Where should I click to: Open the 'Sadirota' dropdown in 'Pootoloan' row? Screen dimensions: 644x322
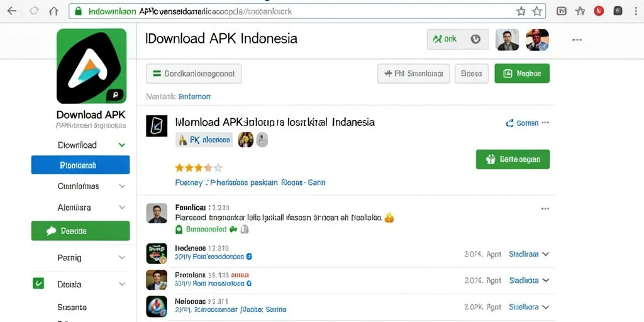(x=529, y=280)
